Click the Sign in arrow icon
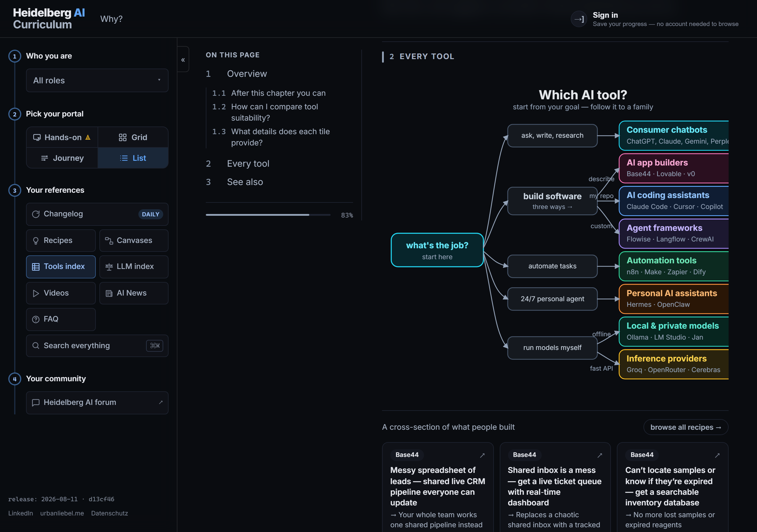757x532 pixels. [x=579, y=19]
